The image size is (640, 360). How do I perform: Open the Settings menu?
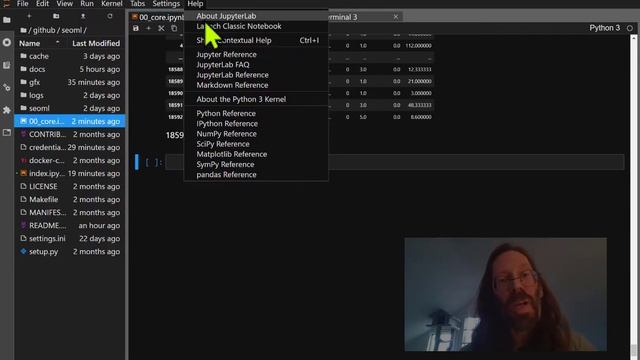pos(166,4)
